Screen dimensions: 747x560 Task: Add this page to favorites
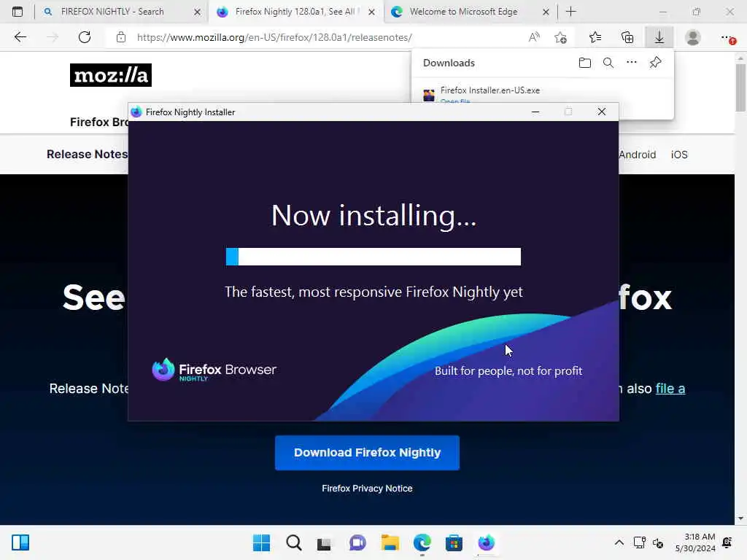[x=561, y=37]
